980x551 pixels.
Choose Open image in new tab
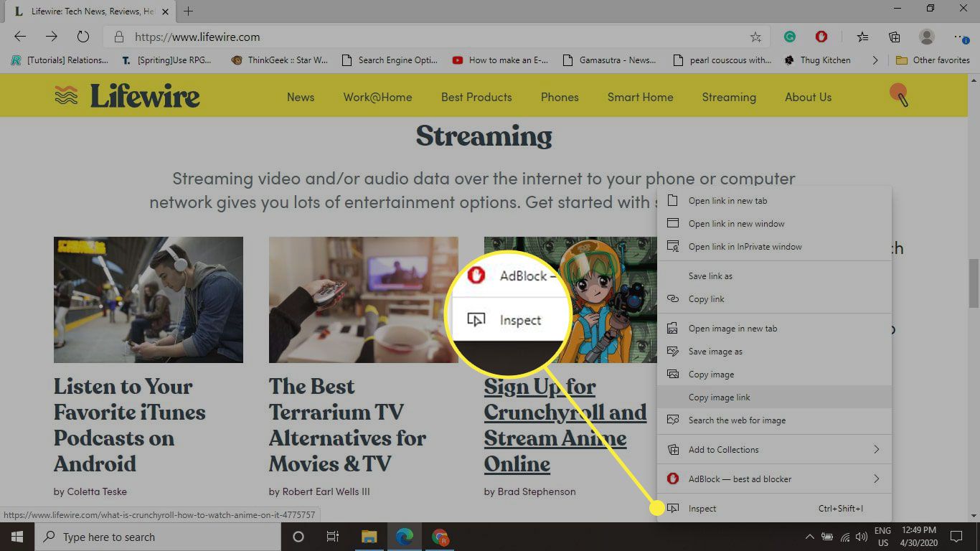[774, 329]
